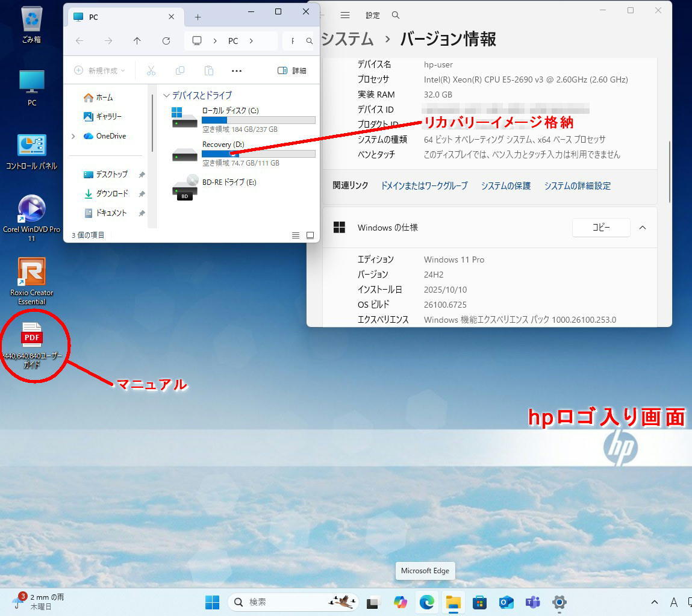Go forward in File Explorer
The image size is (692, 616).
click(x=108, y=41)
